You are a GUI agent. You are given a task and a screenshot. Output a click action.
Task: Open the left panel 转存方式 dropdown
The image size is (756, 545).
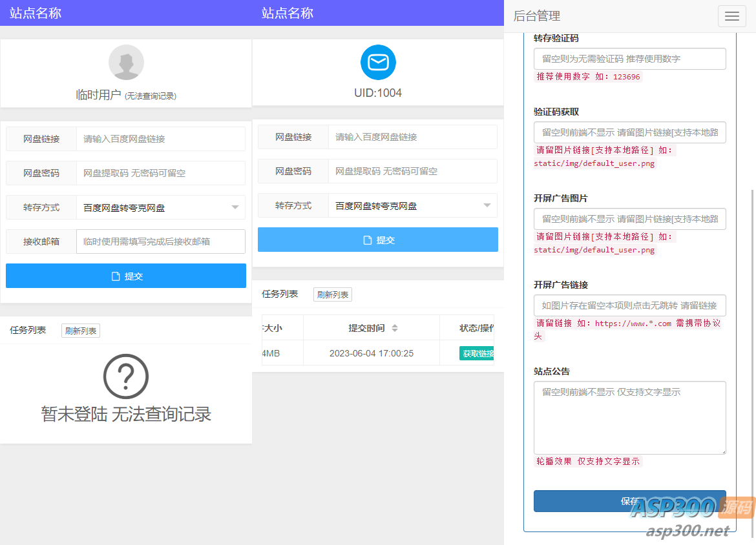tap(162, 207)
